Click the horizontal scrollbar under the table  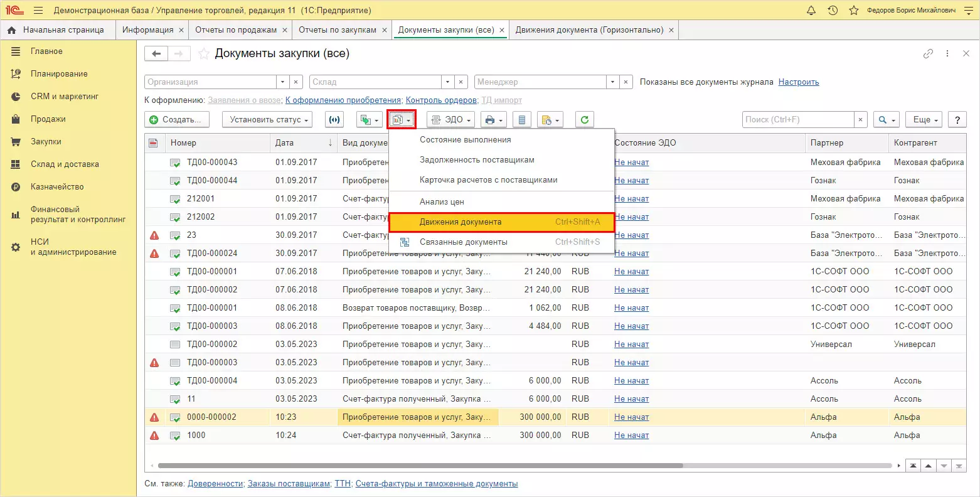(x=420, y=466)
